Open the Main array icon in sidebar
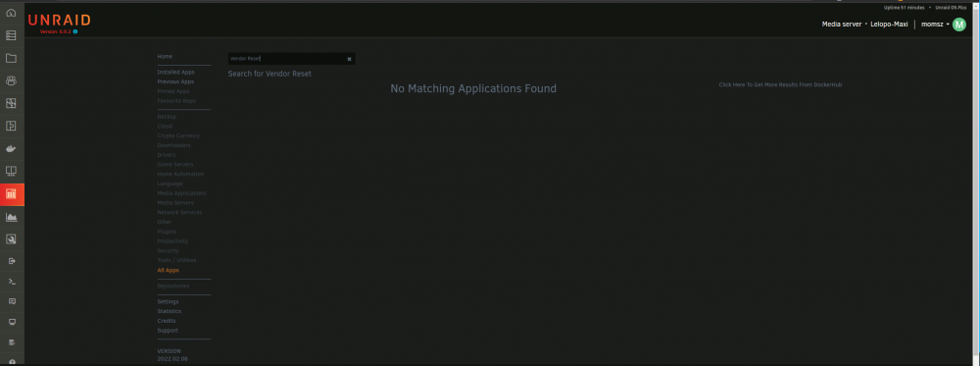This screenshot has width=980, height=366. coord(11,35)
